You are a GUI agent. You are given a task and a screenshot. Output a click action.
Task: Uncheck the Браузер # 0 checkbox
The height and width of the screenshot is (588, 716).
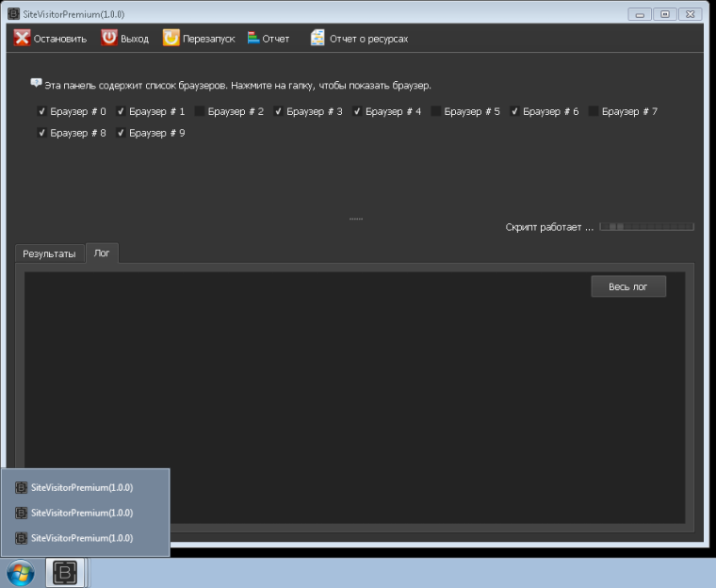[x=42, y=111]
